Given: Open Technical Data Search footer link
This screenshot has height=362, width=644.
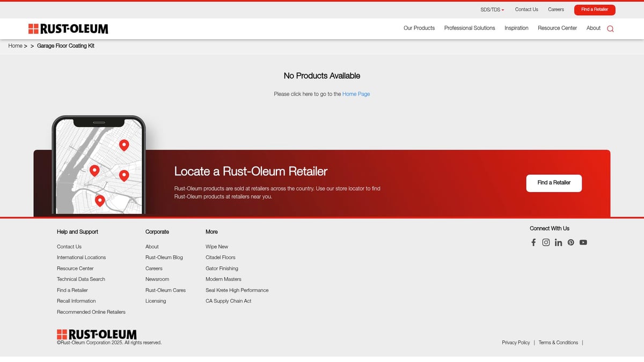Looking at the screenshot, I should (x=81, y=279).
